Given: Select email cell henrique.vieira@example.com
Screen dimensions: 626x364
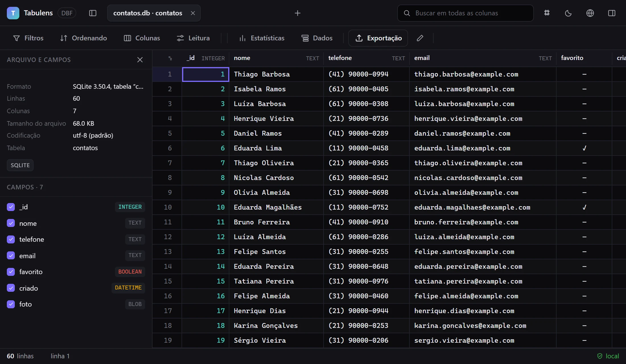Looking at the screenshot, I should coord(483,119).
